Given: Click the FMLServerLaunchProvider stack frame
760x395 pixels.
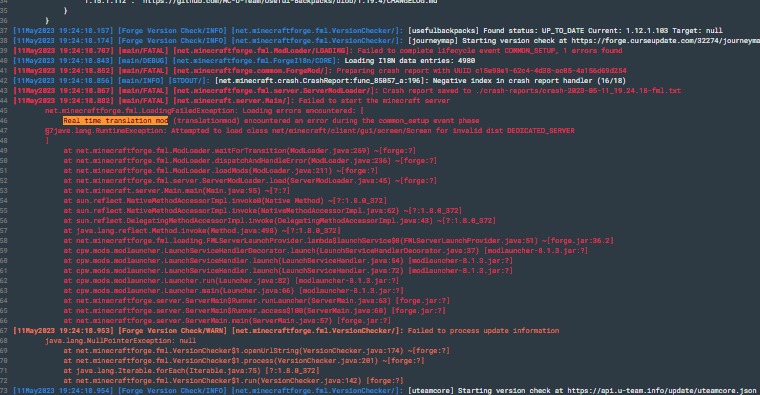Looking at the screenshot, I should point(338,241).
